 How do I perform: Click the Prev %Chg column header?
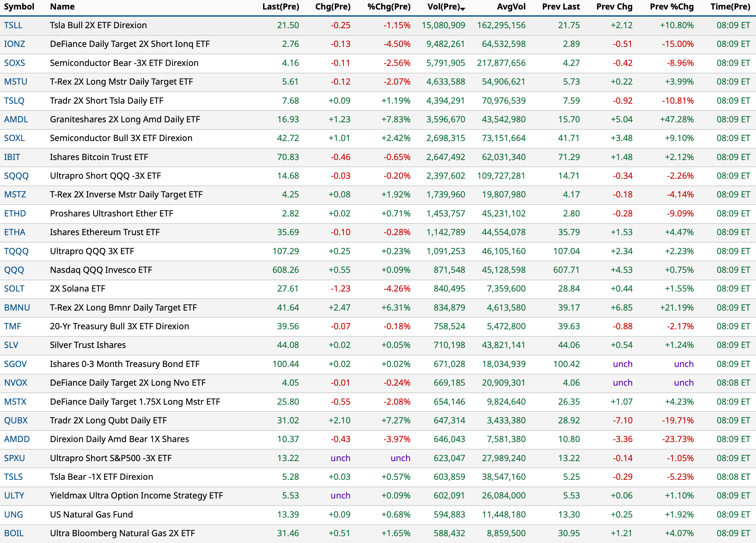[x=671, y=7]
